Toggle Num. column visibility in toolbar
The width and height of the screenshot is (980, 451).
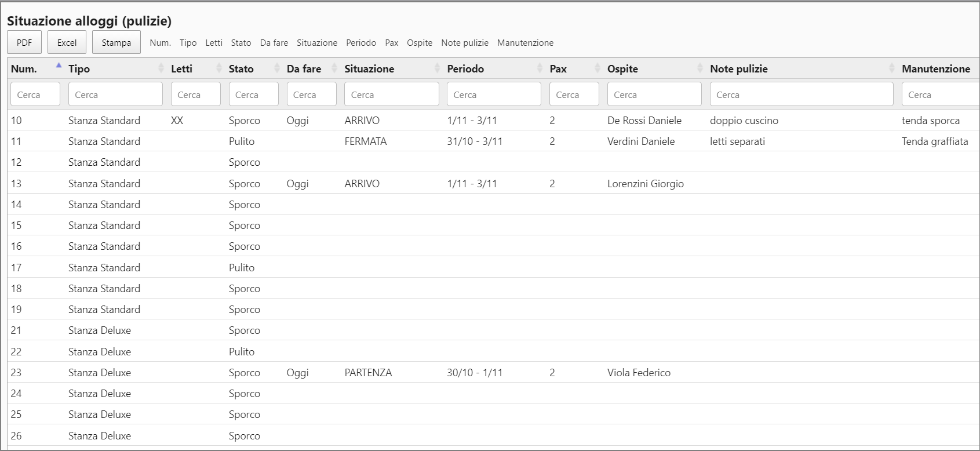pos(160,43)
